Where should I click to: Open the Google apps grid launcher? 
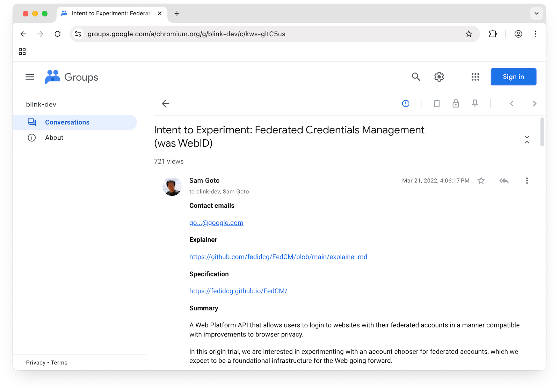pos(475,77)
